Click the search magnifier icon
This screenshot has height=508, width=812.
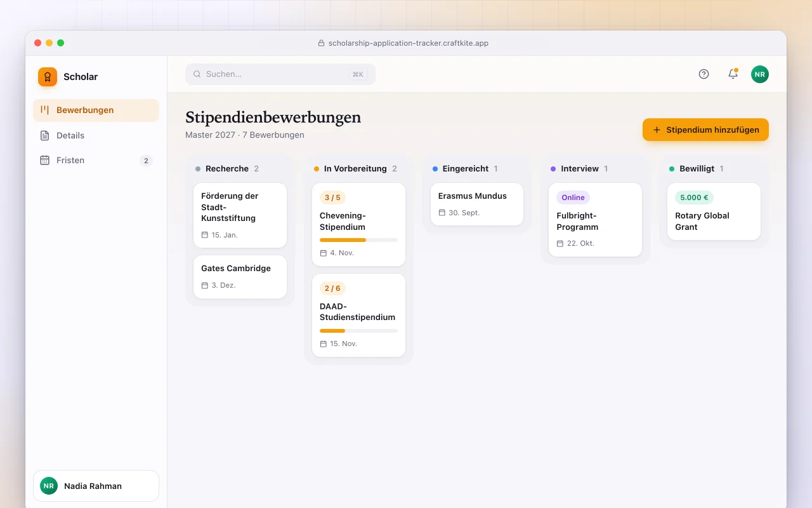(x=197, y=74)
